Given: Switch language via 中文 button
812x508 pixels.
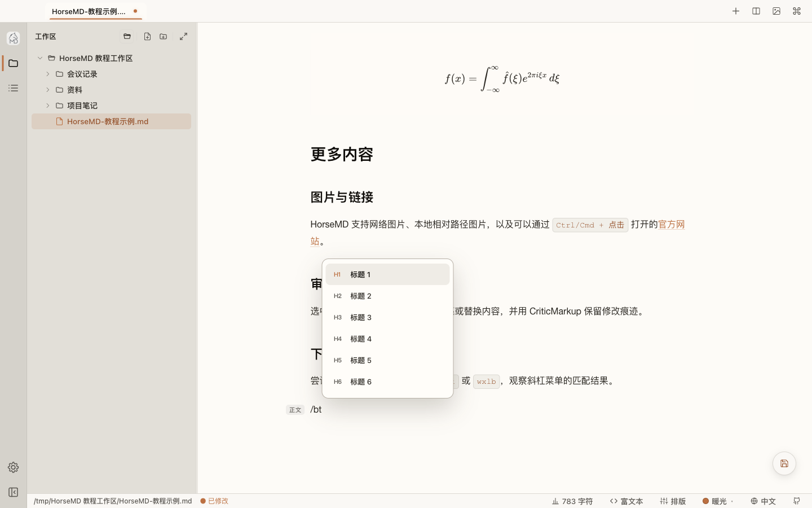Looking at the screenshot, I should [x=763, y=501].
